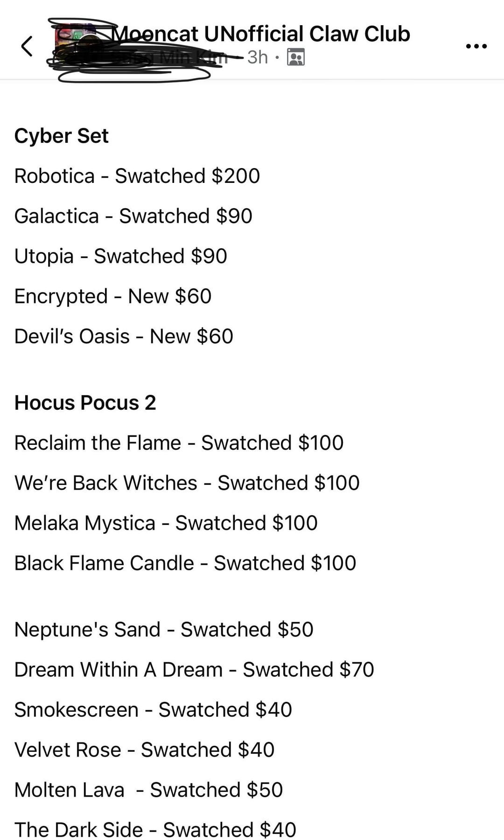The image size is (504, 840).
Task: Tap Black Flame Candle listing
Action: pyautogui.click(x=185, y=563)
